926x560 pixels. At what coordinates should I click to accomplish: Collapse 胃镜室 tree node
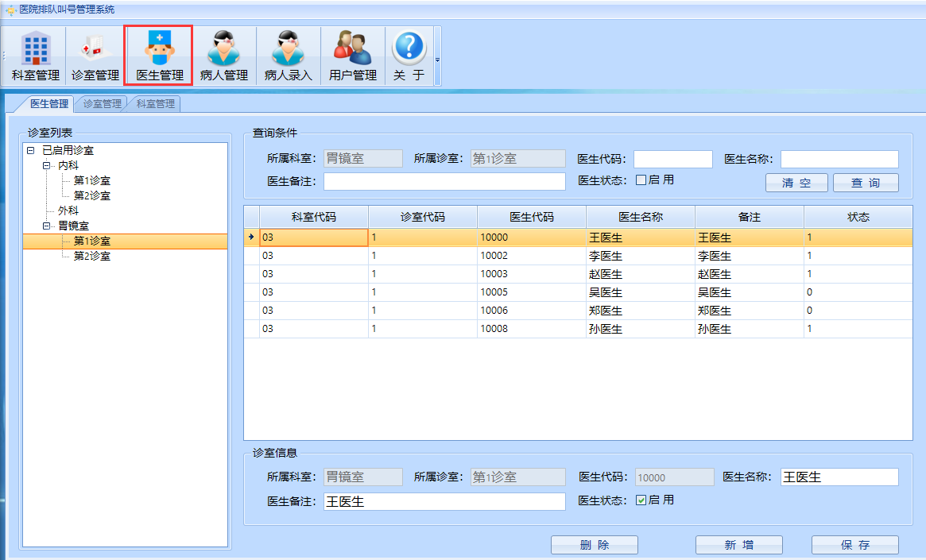click(x=47, y=226)
